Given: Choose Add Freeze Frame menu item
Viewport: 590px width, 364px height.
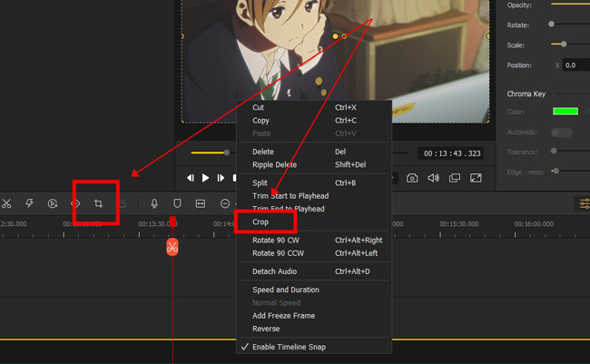Looking at the screenshot, I should 284,316.
